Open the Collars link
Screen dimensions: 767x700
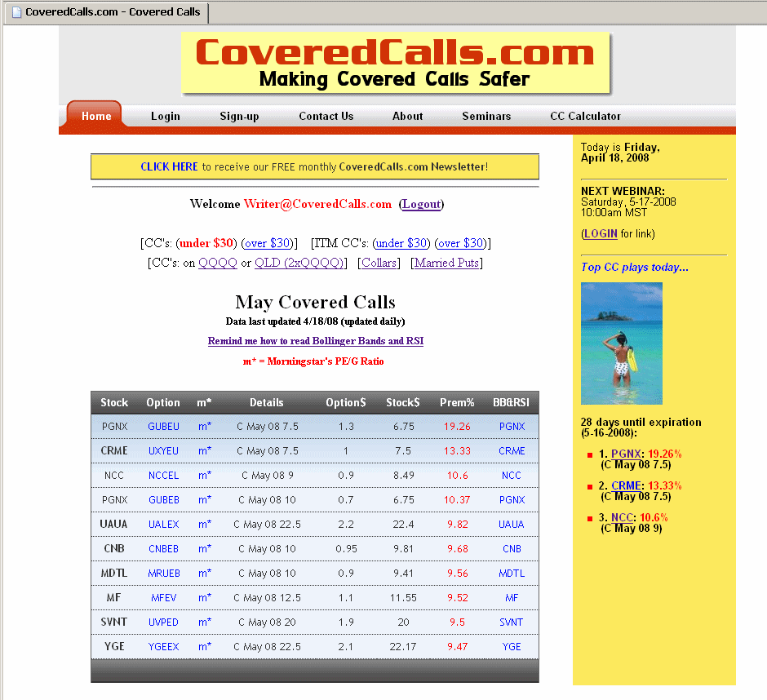(x=379, y=263)
